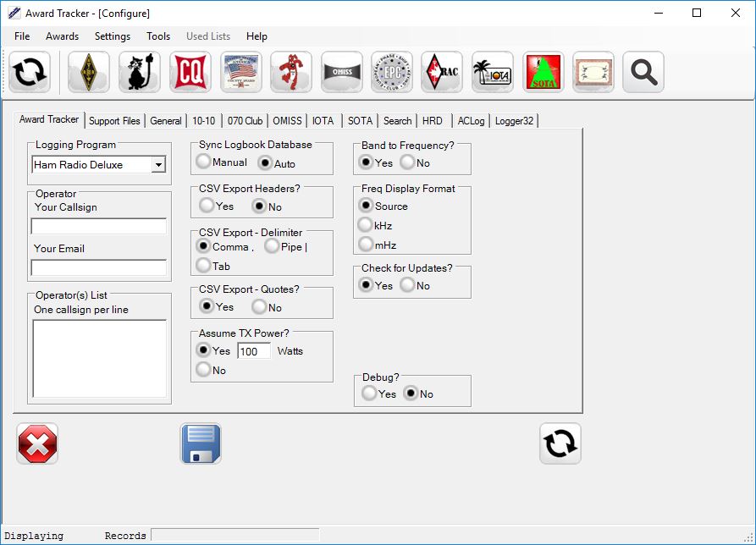
Task: Set Freq Display Format to mHz
Action: (x=378, y=245)
